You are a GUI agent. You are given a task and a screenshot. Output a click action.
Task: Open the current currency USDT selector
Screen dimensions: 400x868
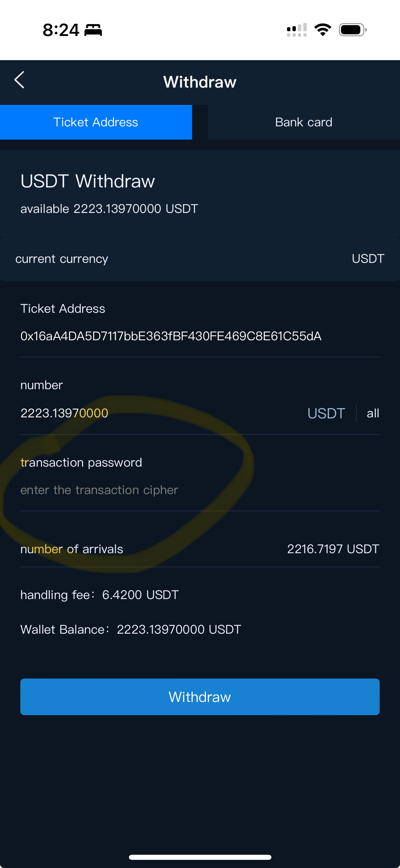click(368, 259)
